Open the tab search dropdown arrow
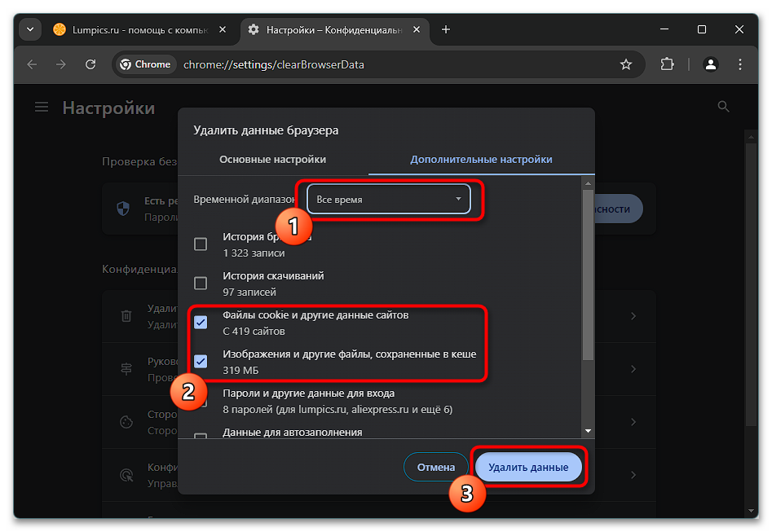This screenshot has width=772, height=532. point(30,29)
